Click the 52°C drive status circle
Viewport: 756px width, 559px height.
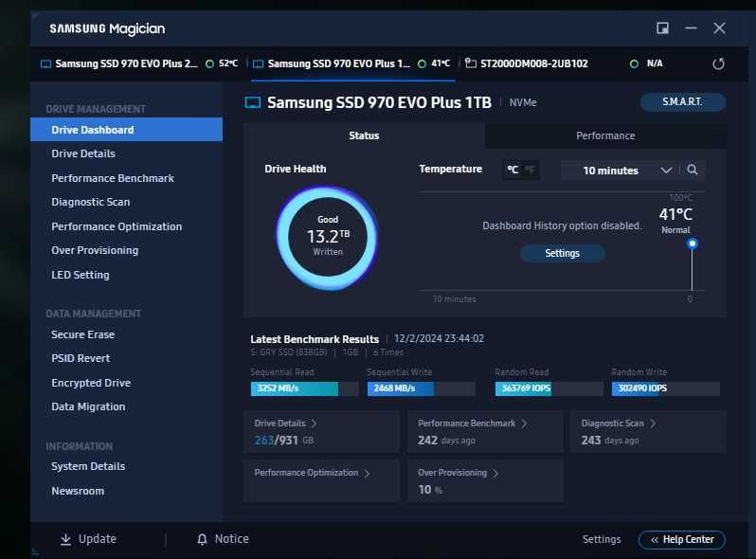click(x=209, y=63)
